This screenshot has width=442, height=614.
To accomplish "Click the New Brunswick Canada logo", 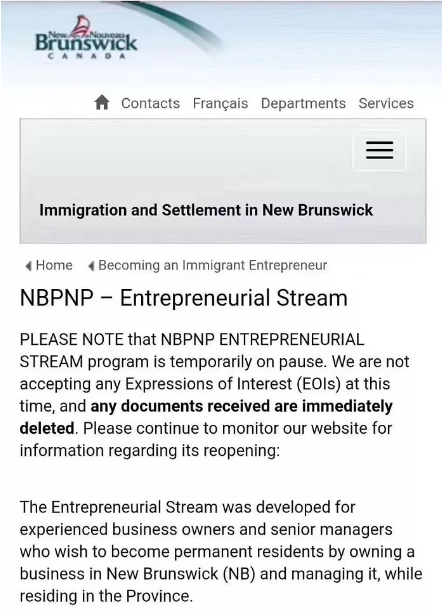I will tap(86, 38).
